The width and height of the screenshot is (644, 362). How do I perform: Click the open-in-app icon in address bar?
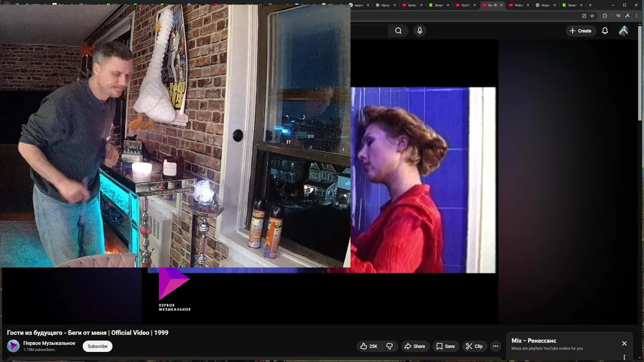[584, 16]
